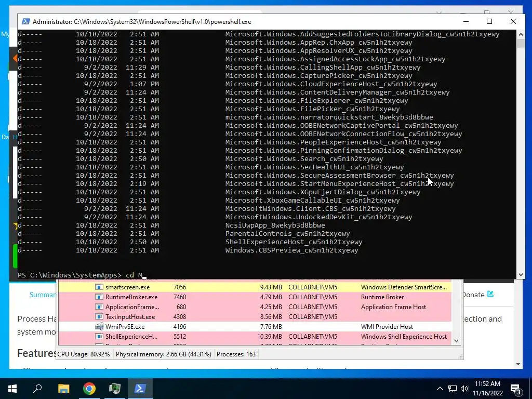This screenshot has width=532, height=399.
Task: Open Process Hacker from taskbar
Action: 115,389
